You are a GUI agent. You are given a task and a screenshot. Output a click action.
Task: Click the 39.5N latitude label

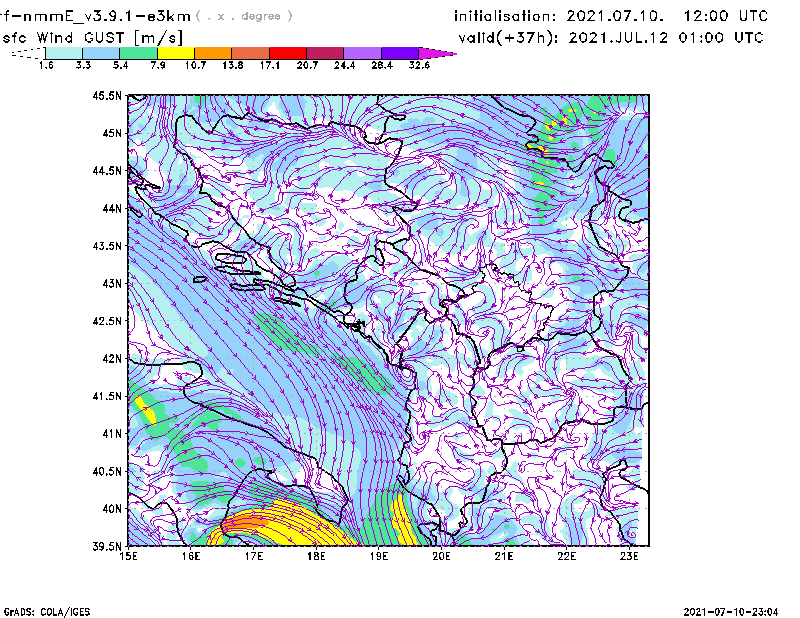107,547
